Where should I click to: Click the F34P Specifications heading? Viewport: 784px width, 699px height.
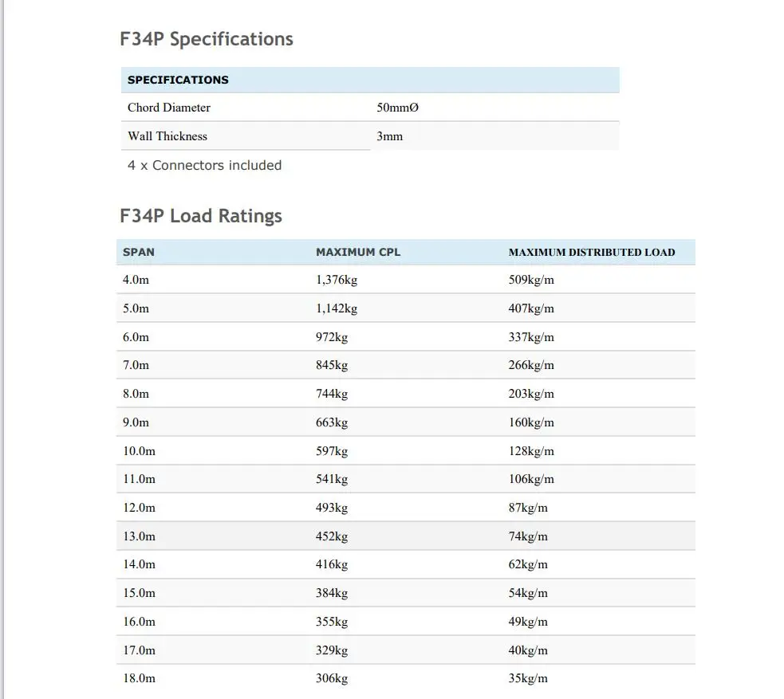[x=207, y=39]
